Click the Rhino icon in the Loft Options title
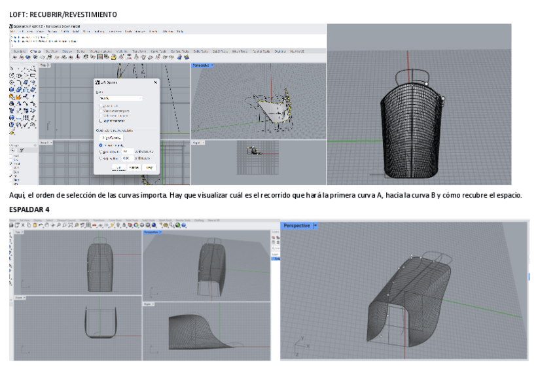Viewport: 555px width, 392px height. (x=98, y=82)
